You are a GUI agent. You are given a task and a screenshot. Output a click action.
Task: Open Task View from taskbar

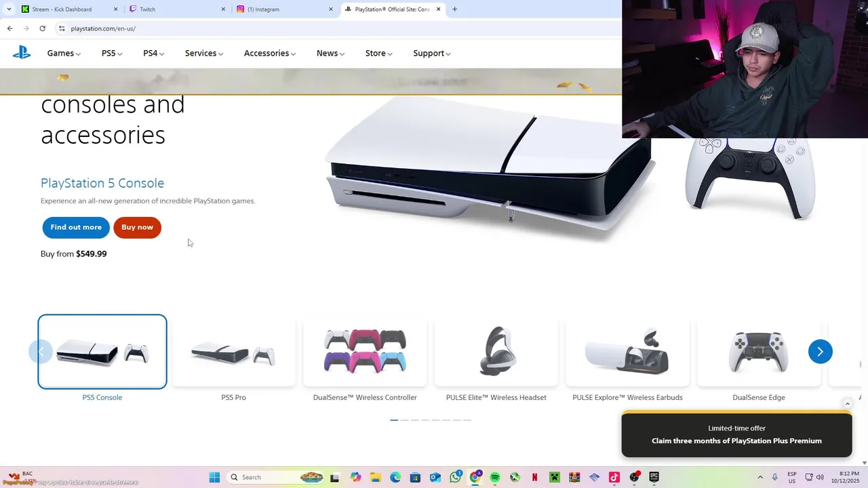click(334, 477)
